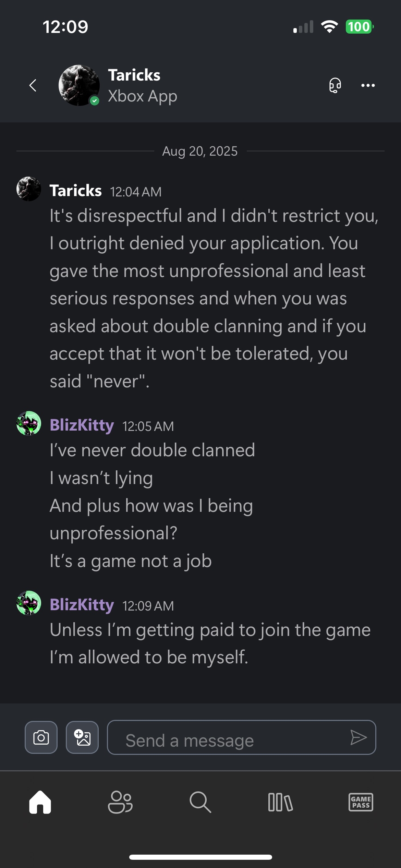Image resolution: width=401 pixels, height=868 pixels.
Task: Tap the "It's a game not a job" message
Action: tap(131, 561)
